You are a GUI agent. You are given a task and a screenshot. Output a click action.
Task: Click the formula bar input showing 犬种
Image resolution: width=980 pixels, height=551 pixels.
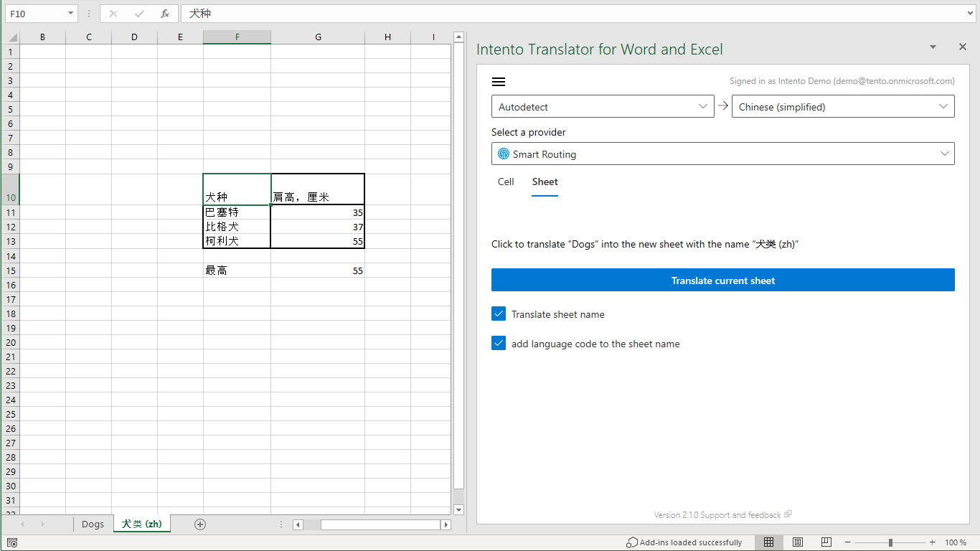573,14
